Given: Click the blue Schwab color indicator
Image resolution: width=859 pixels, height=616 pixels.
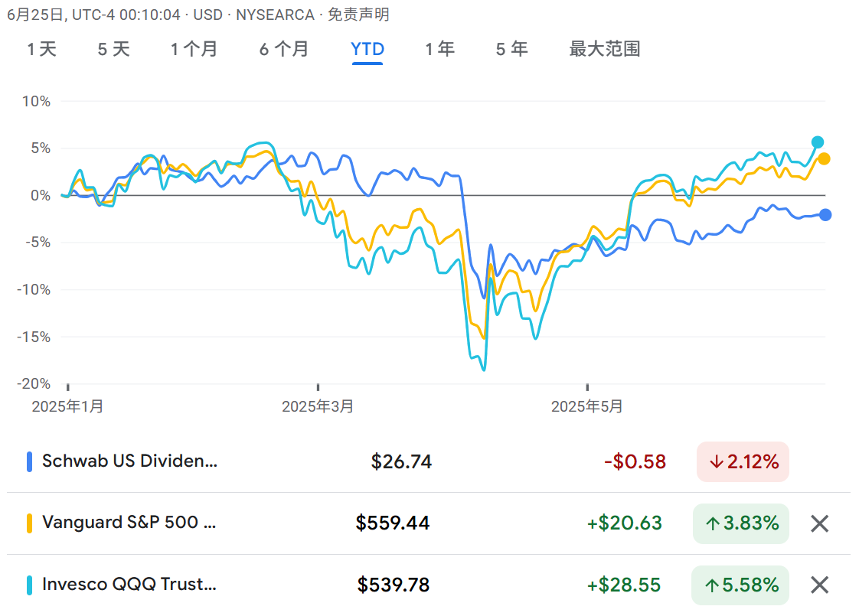Looking at the screenshot, I should click(30, 461).
